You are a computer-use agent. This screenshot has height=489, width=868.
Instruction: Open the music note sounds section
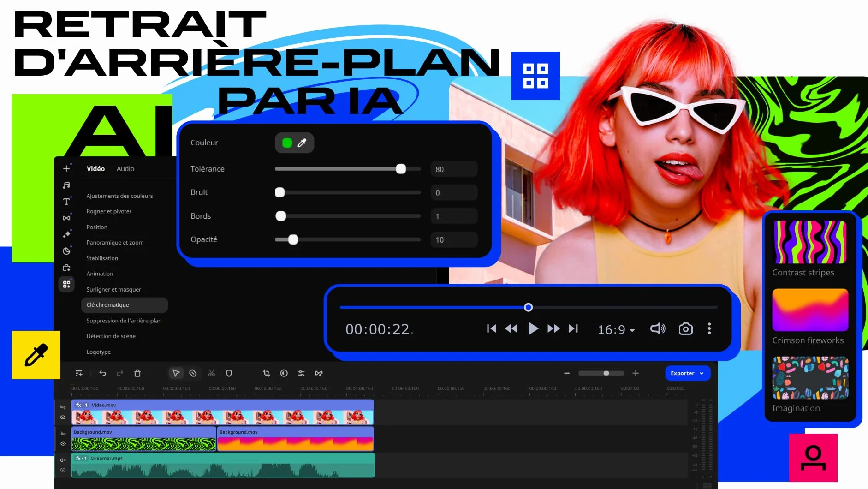tap(66, 185)
